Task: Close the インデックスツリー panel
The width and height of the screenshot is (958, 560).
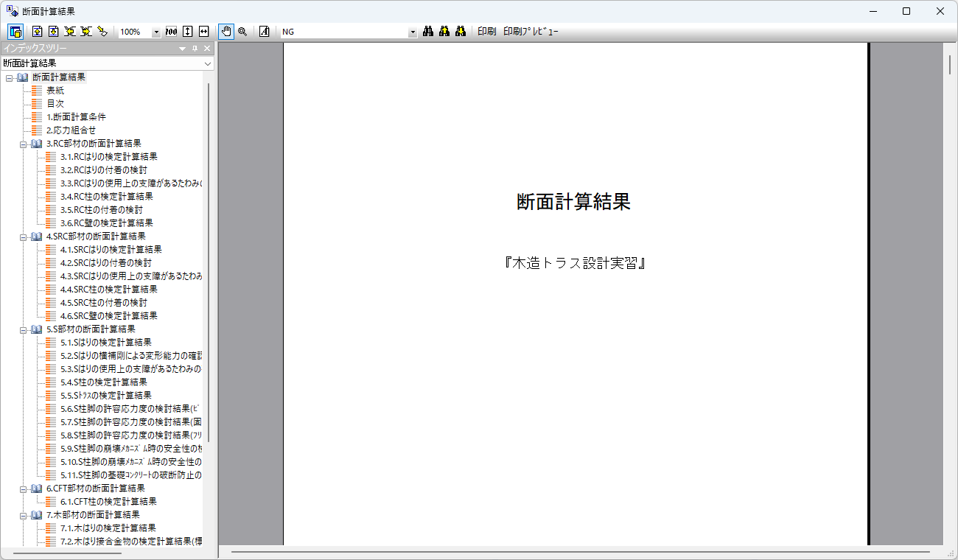Action: tap(207, 49)
